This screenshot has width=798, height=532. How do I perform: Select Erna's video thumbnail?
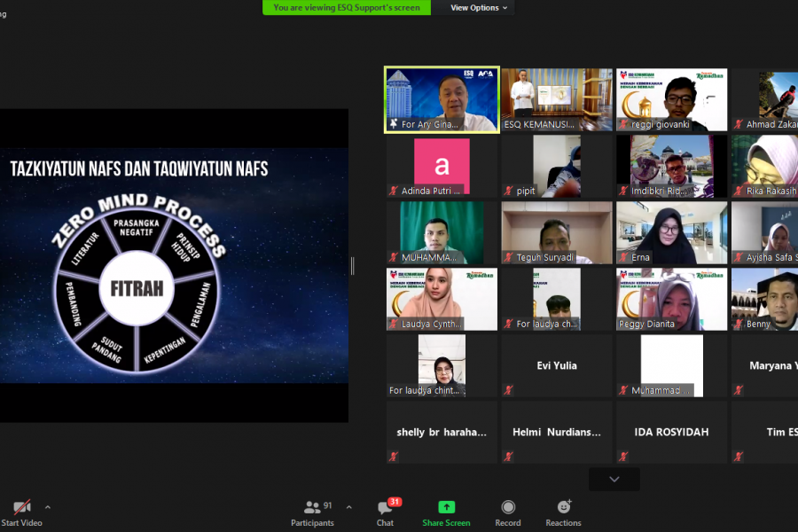pos(671,232)
